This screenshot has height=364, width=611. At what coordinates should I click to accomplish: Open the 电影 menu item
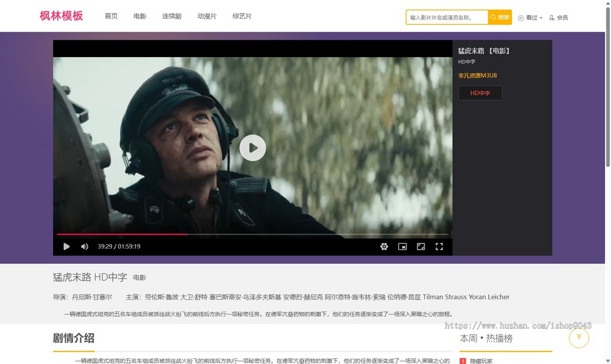[140, 16]
